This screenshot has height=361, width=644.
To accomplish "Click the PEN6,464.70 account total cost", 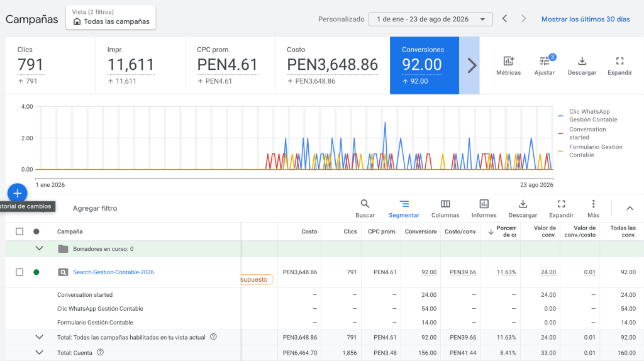I will (x=300, y=352).
